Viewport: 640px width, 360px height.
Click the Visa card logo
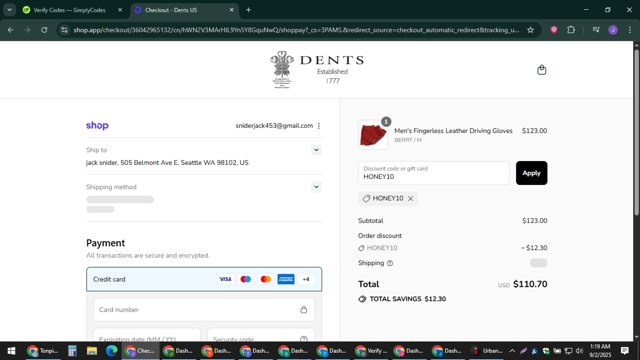pyautogui.click(x=225, y=279)
